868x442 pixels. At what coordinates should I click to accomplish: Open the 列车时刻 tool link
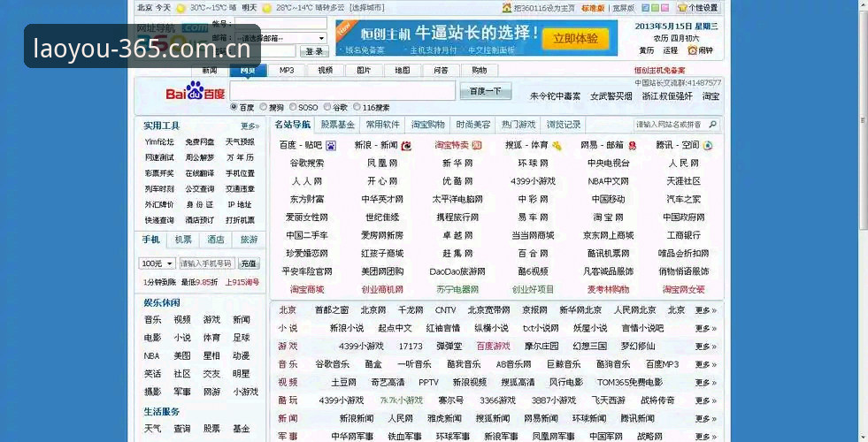pos(159,189)
